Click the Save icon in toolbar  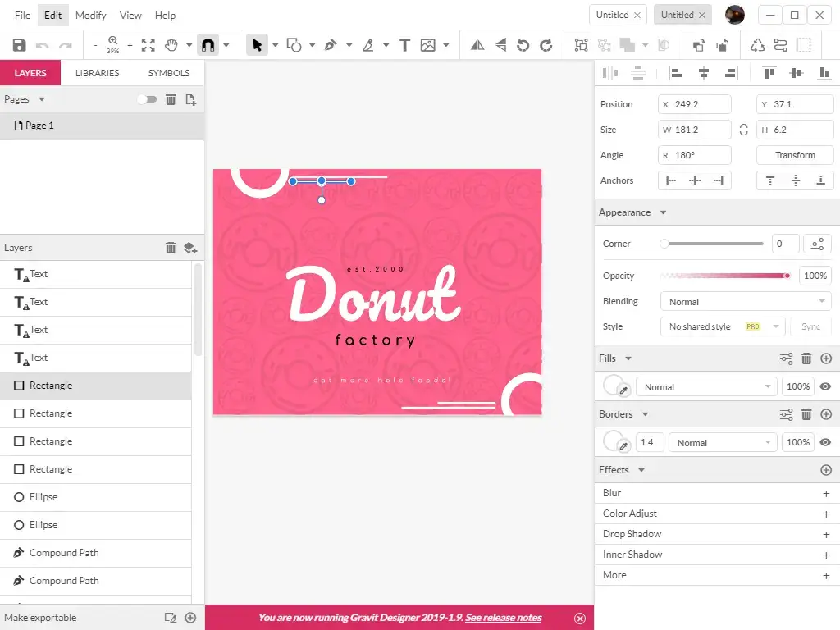point(19,46)
